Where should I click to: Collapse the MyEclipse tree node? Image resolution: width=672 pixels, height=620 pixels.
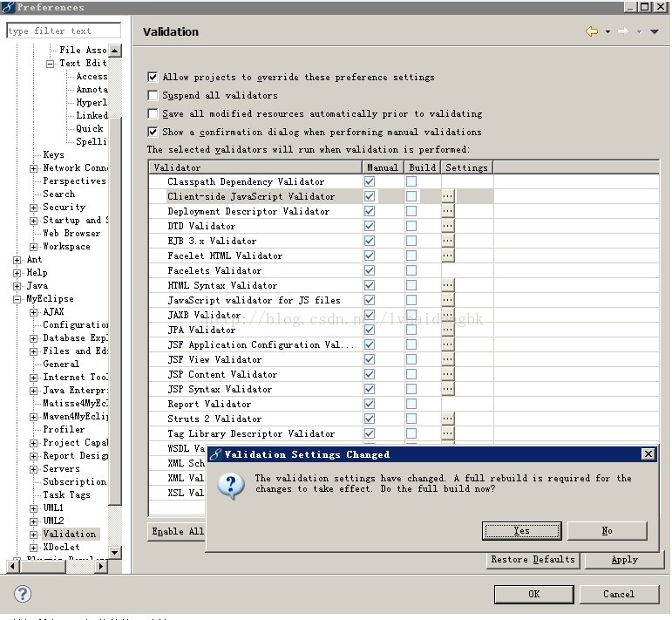click(17, 299)
